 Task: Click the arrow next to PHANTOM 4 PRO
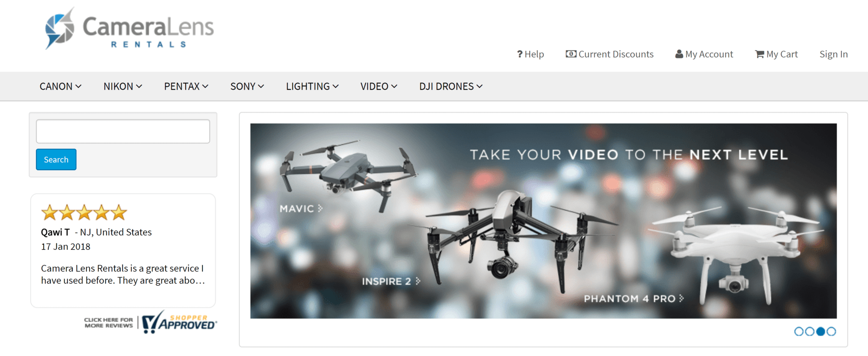(682, 298)
